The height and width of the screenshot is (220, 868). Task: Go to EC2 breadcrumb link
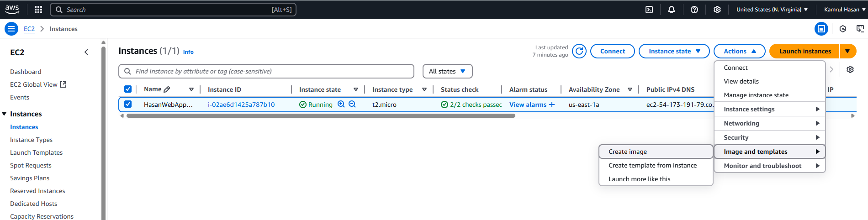point(29,29)
